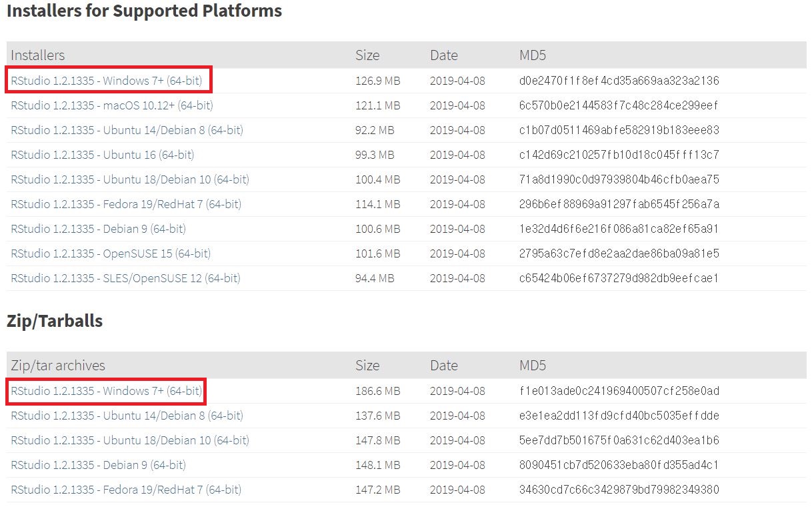Select the MD5 hash starting with 6c570b0e
Image resolution: width=812 pixels, height=507 pixels.
(x=619, y=105)
